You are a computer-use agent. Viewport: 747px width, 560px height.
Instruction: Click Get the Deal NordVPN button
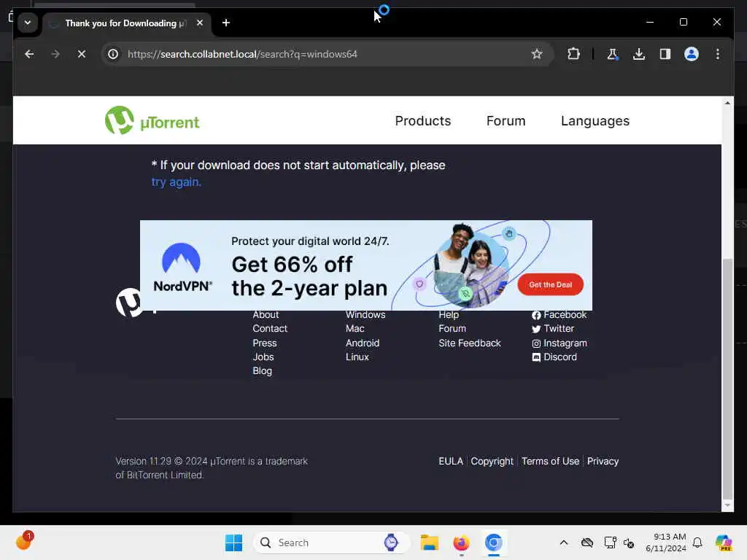pos(550,285)
